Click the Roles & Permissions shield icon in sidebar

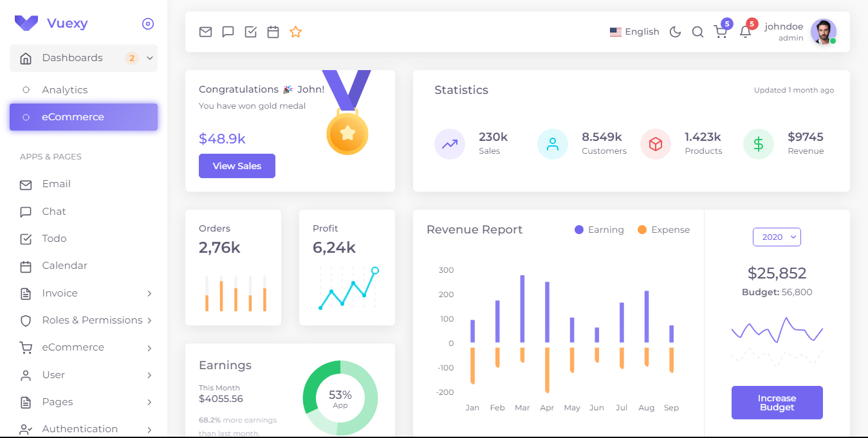[26, 320]
